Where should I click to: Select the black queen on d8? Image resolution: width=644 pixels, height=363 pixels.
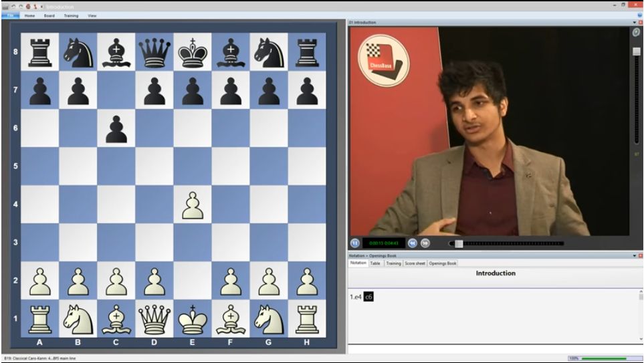click(x=154, y=52)
